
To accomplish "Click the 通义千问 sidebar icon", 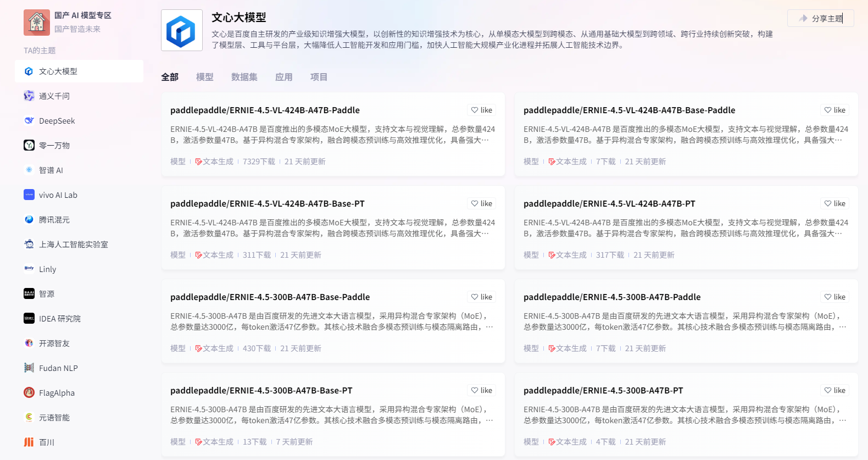I will (x=29, y=96).
